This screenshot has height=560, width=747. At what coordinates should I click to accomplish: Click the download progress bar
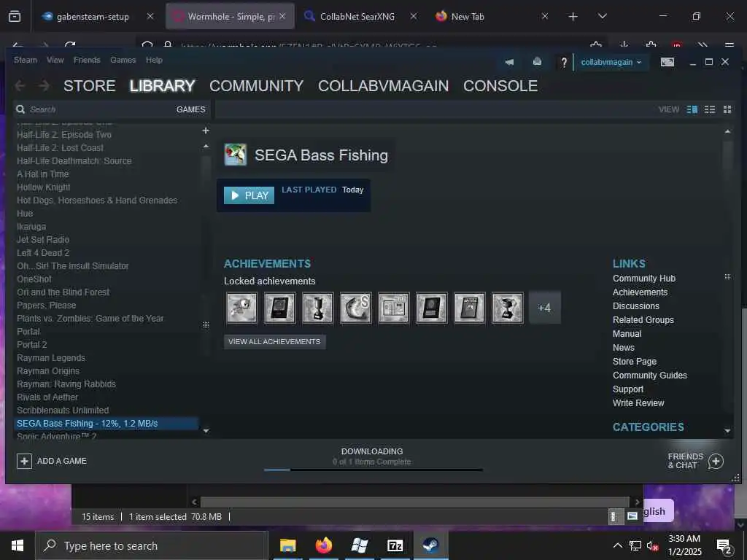(373, 470)
